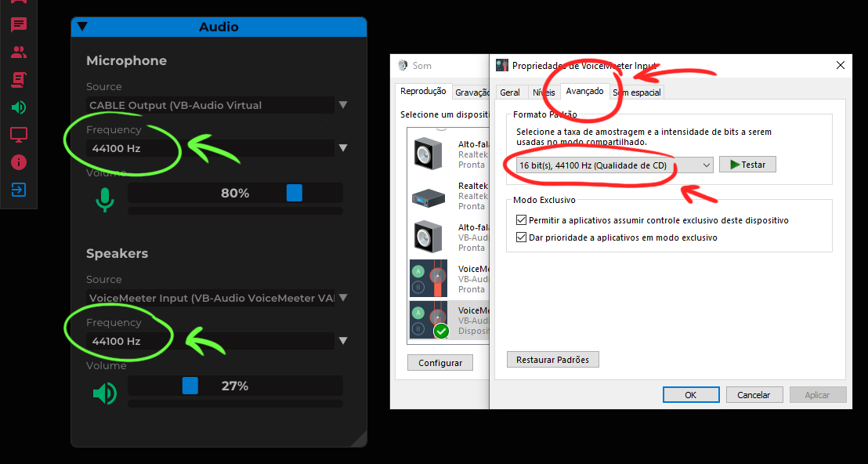The image size is (868, 464).
Task: Uncheck 'Permitir a aplicativos assumir controle exclusivo'
Action: [x=522, y=220]
